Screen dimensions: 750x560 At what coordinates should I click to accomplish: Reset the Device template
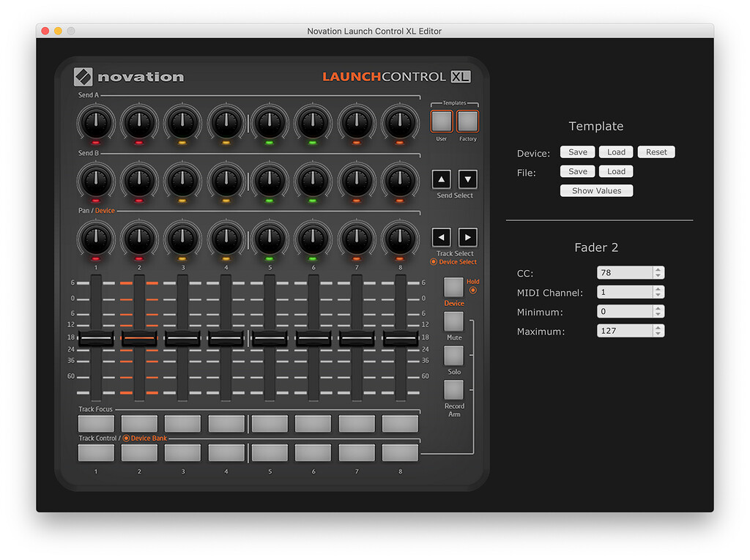tap(656, 152)
